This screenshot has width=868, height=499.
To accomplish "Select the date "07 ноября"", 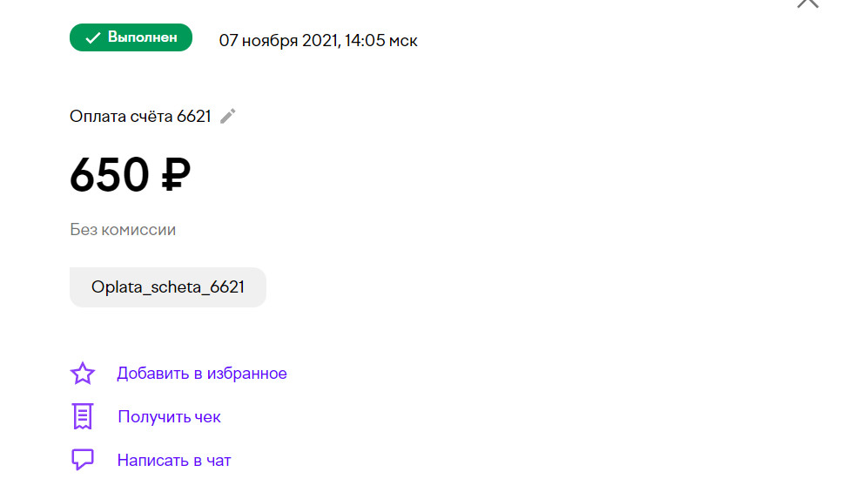I will [x=259, y=41].
